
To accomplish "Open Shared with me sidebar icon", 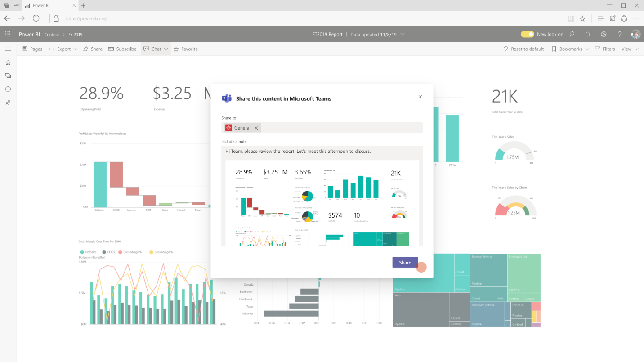I will [x=8, y=103].
